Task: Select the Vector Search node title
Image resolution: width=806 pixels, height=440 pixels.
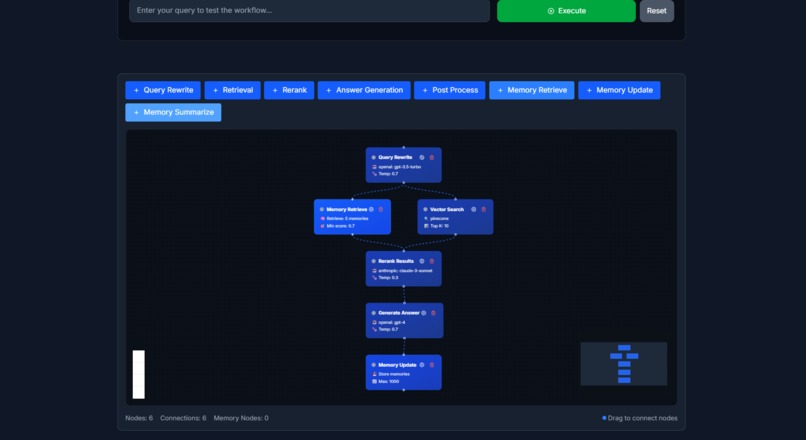Action: 447,209
